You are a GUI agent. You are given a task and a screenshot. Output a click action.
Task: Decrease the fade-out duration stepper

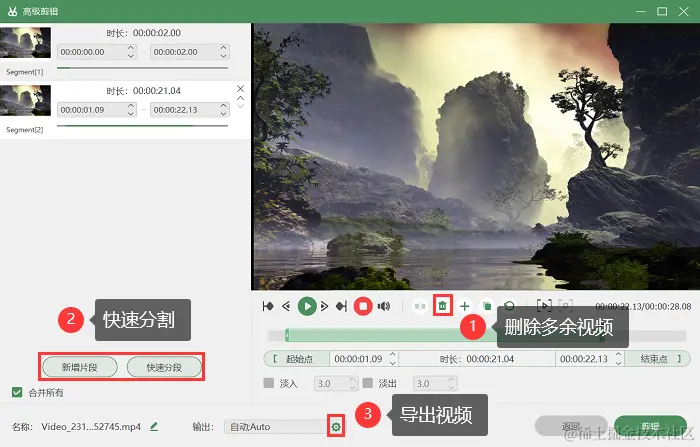pyautogui.click(x=451, y=387)
